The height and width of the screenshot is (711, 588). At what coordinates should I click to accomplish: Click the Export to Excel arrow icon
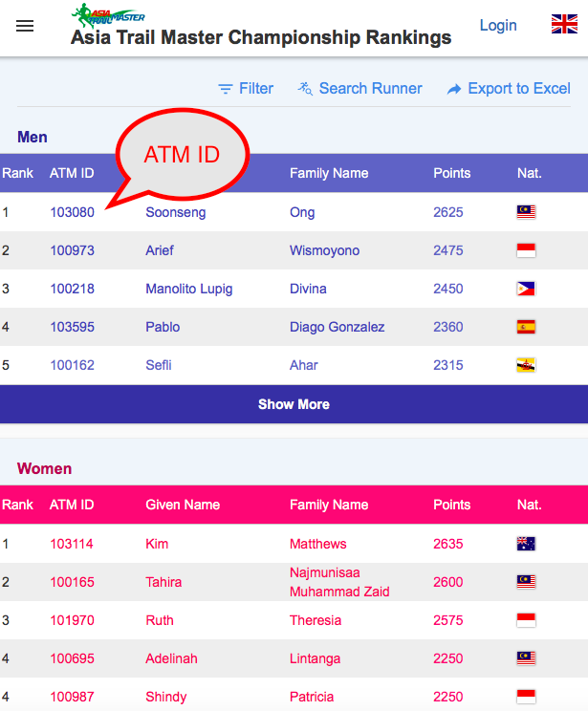pyautogui.click(x=454, y=89)
